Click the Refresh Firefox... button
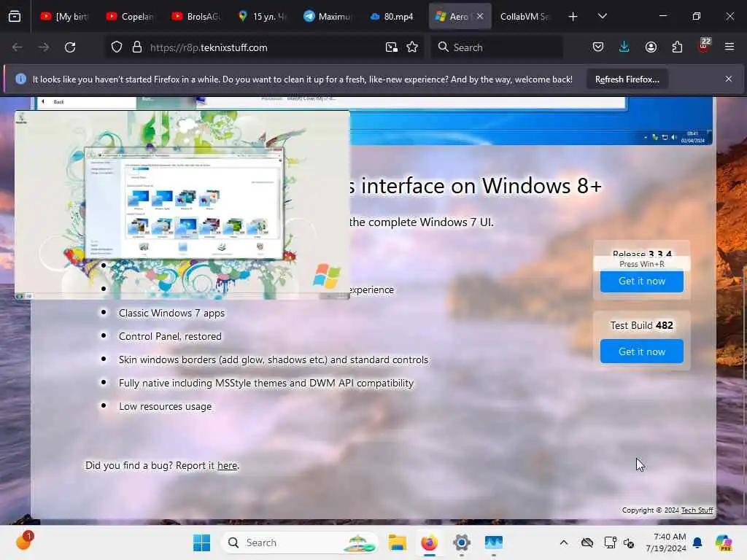This screenshot has height=560, width=747. click(x=627, y=79)
